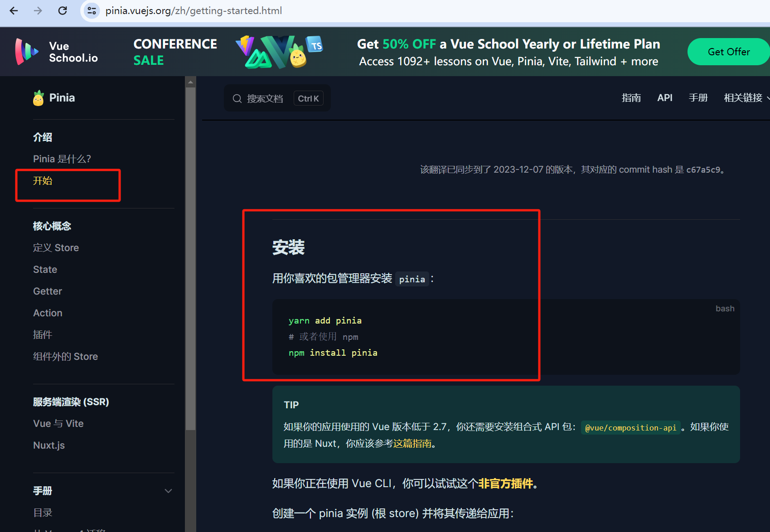Click the page reload icon
Image resolution: width=770 pixels, height=532 pixels.
pos(63,10)
